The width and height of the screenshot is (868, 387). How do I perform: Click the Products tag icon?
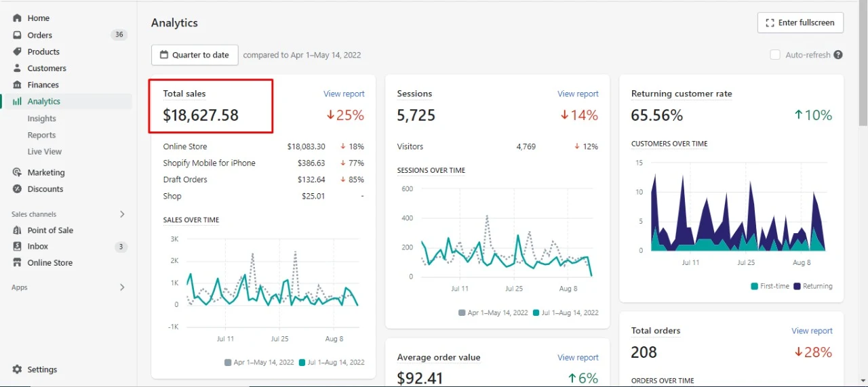click(17, 52)
